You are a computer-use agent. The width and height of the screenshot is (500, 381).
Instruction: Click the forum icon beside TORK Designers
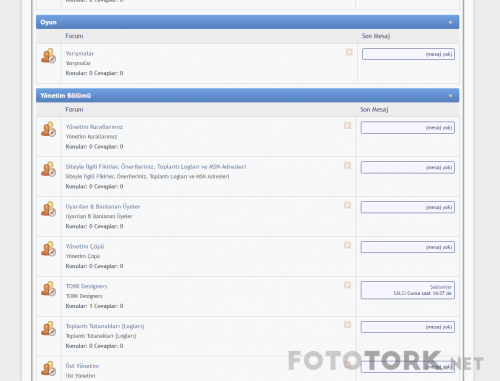pos(48,289)
